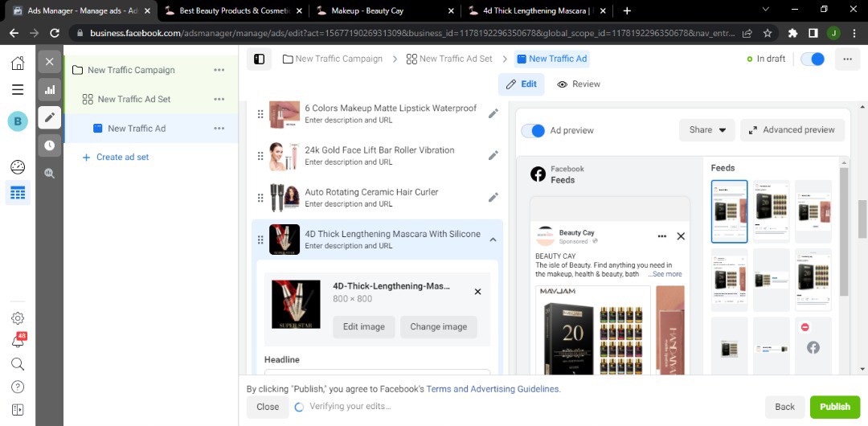Click the Change image button
Image resolution: width=868 pixels, height=426 pixels.
[439, 327]
